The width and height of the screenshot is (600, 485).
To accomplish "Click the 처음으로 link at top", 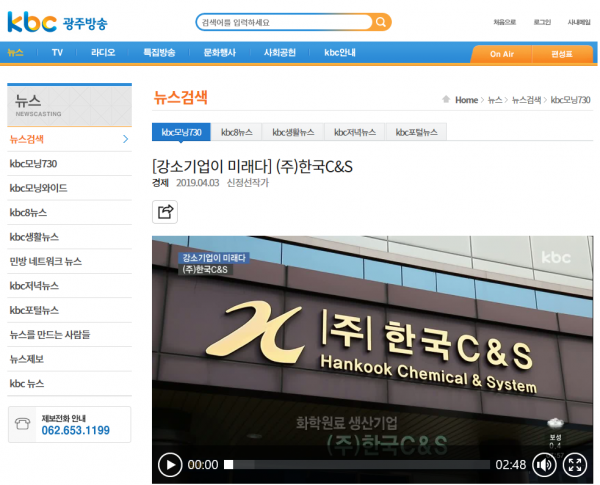I will point(505,22).
